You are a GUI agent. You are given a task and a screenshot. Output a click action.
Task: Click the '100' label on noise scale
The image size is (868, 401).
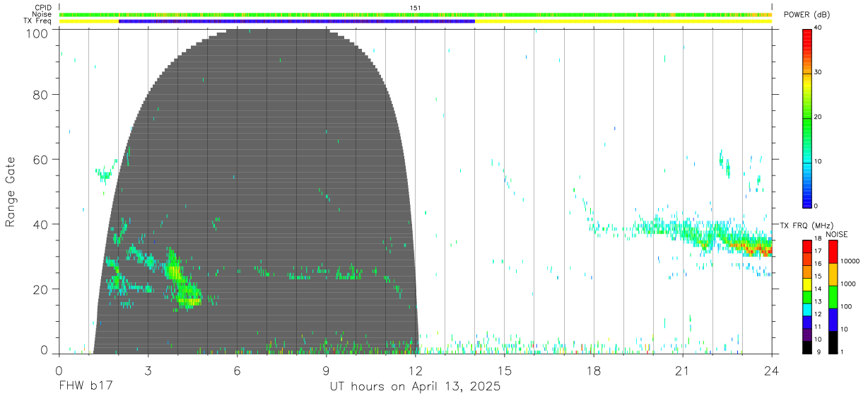(847, 306)
